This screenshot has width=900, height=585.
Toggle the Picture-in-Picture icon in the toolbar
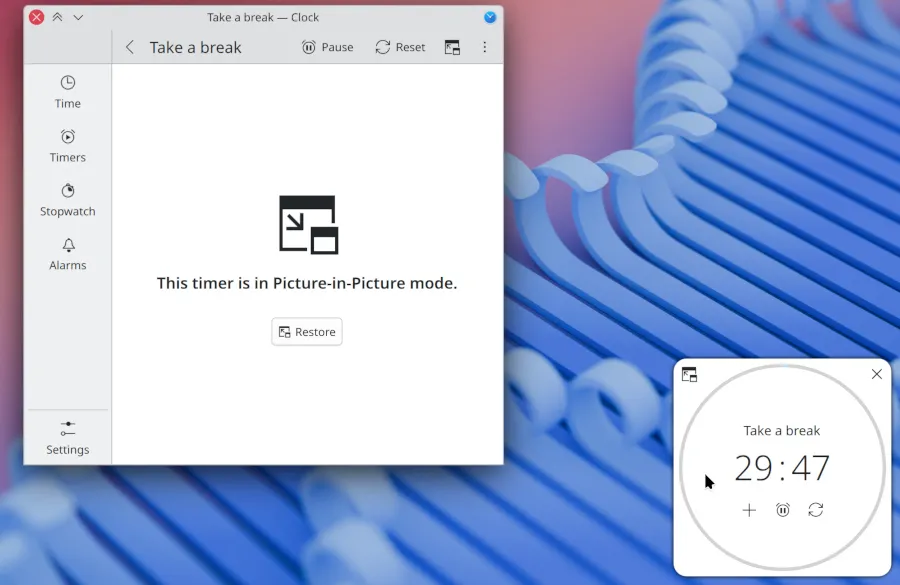452,47
